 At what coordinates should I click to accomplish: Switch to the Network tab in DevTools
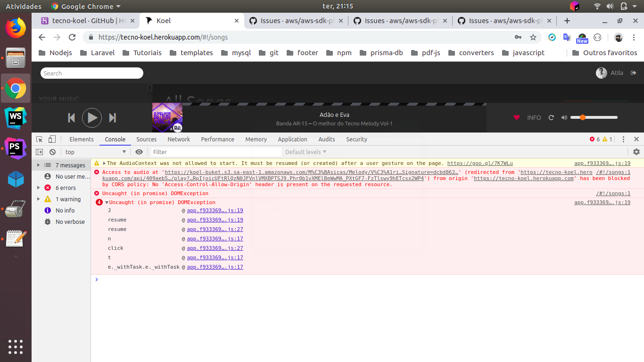[179, 139]
